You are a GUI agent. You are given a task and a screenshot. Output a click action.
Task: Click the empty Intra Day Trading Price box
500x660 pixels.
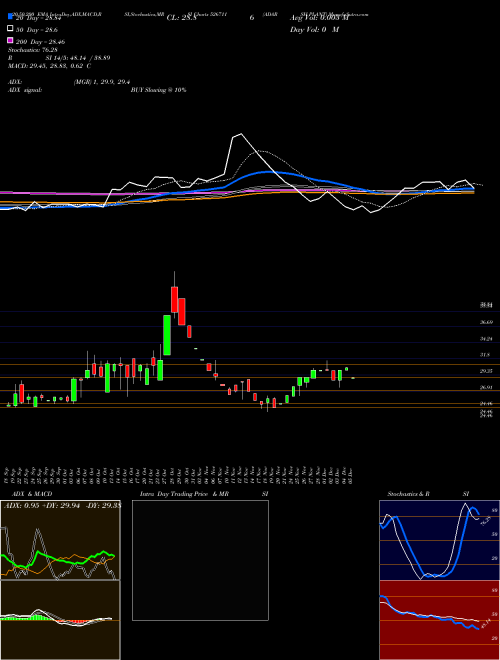(x=200, y=560)
